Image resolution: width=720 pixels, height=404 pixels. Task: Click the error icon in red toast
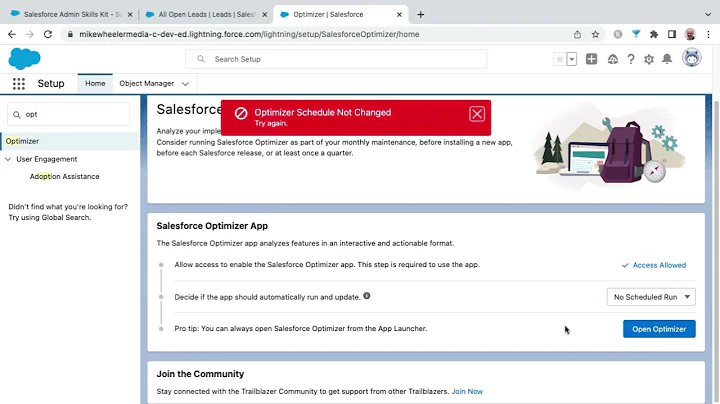[x=241, y=113]
